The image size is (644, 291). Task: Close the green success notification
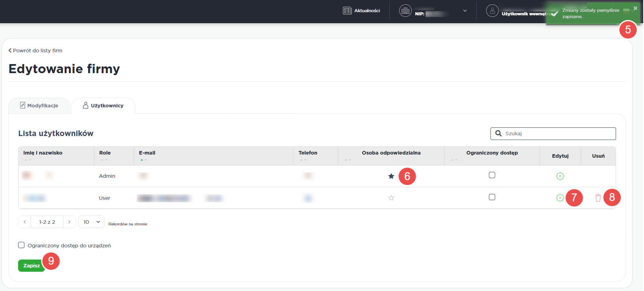635,8
